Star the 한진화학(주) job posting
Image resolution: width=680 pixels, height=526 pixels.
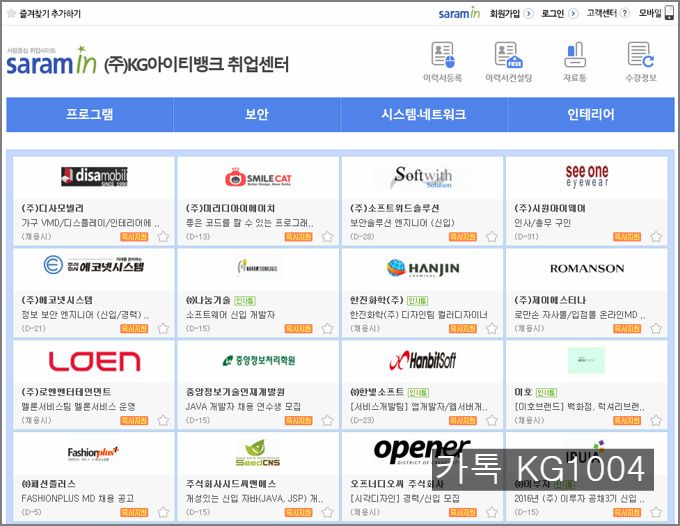[x=492, y=329]
